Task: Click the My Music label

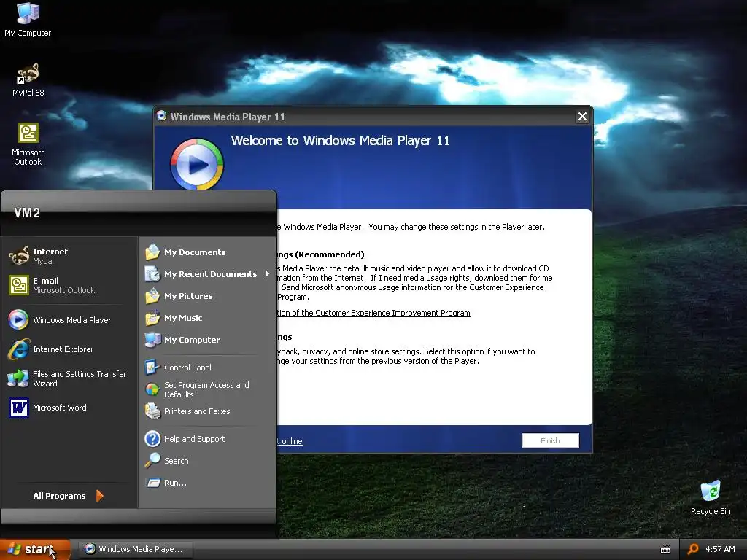Action: (183, 318)
